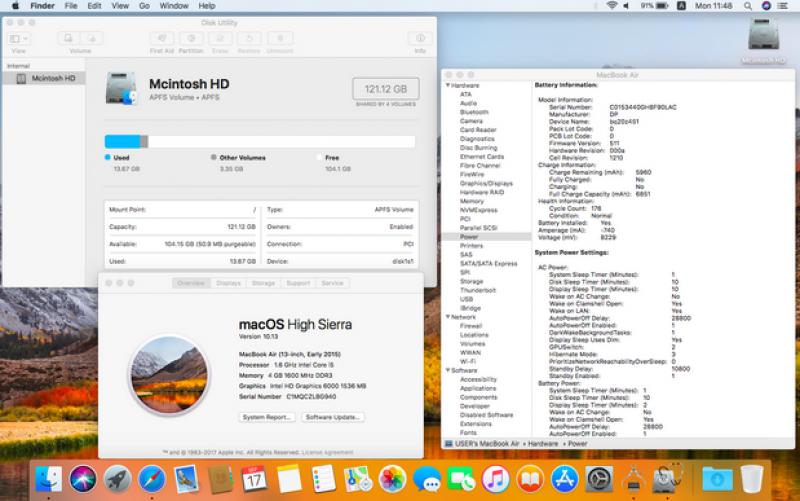Image resolution: width=800 pixels, height=501 pixels.
Task: Open Siri from the Dock
Action: pos(82,479)
